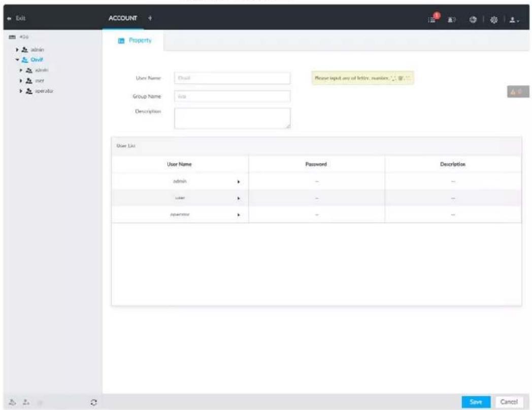Expand the user node under Onvif
This screenshot has width=532, height=410.
pos(21,81)
